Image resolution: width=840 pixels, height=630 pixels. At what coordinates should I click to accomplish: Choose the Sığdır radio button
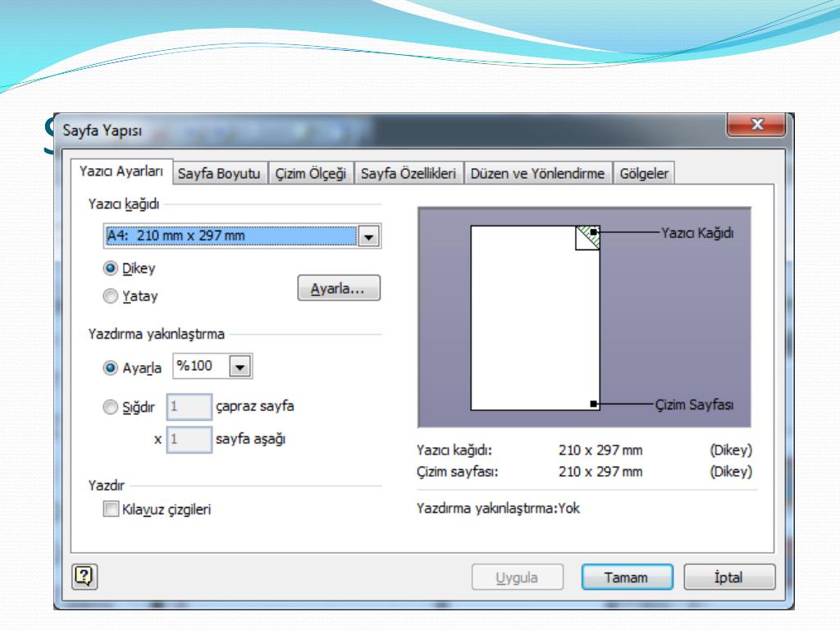tap(111, 407)
